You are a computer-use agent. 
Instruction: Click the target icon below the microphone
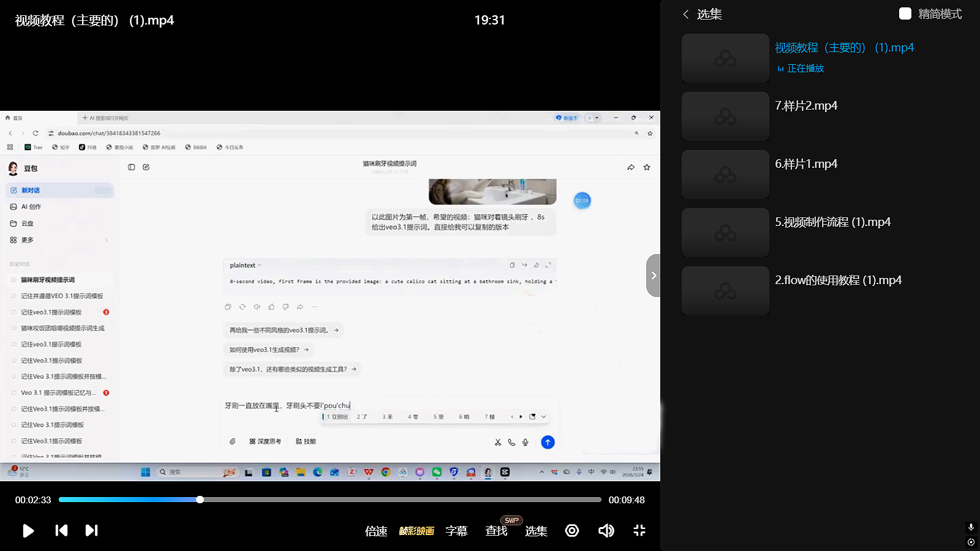pyautogui.click(x=971, y=542)
